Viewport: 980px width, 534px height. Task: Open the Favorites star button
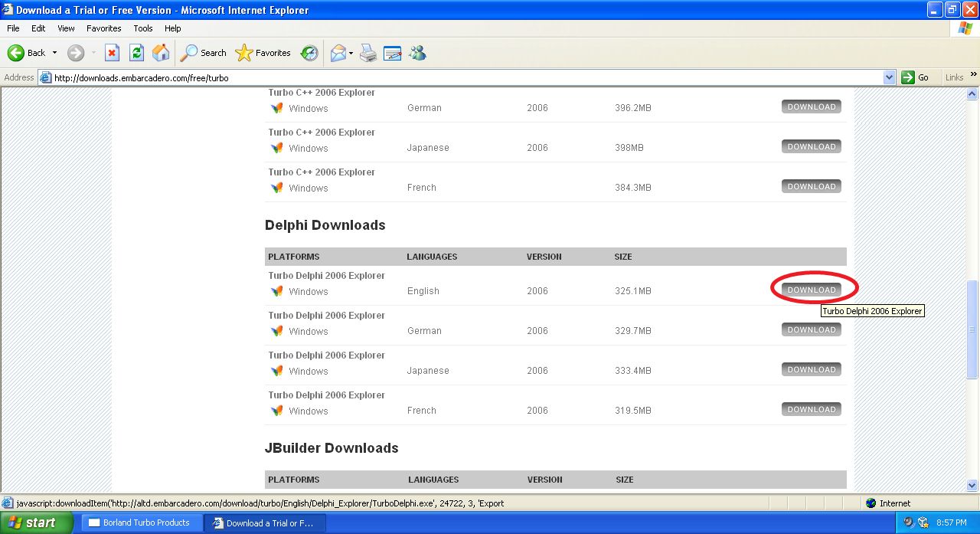click(263, 53)
